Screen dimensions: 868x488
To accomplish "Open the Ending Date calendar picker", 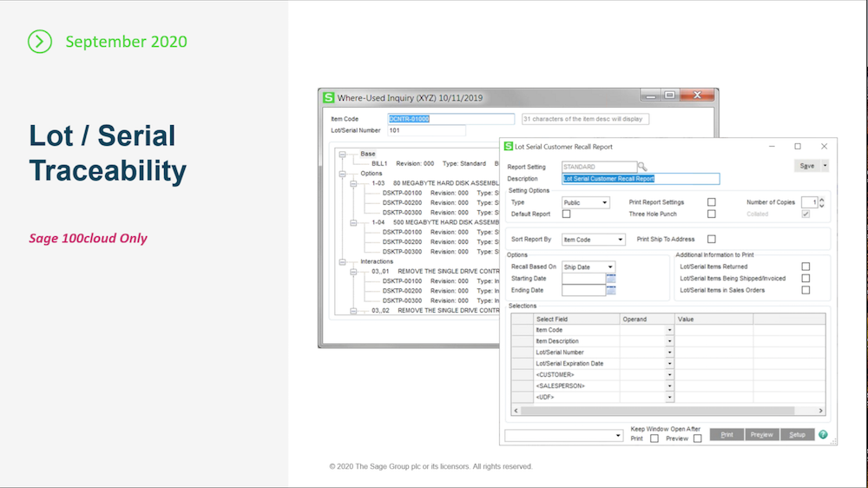I will click(610, 290).
